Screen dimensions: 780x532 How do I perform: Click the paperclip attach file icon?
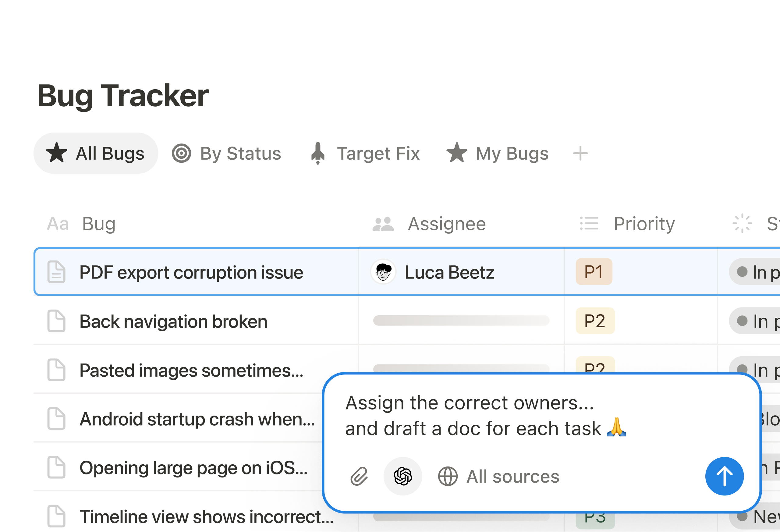click(359, 476)
